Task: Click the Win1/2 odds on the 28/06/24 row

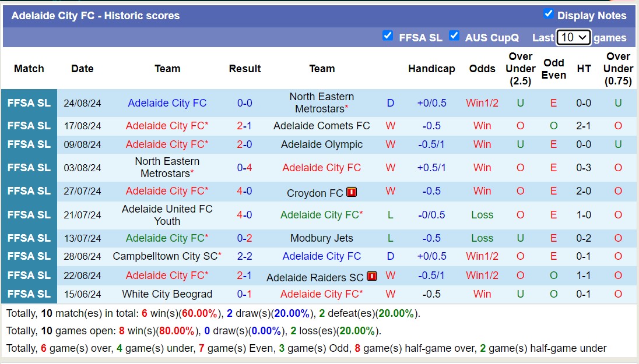Action: tap(482, 256)
